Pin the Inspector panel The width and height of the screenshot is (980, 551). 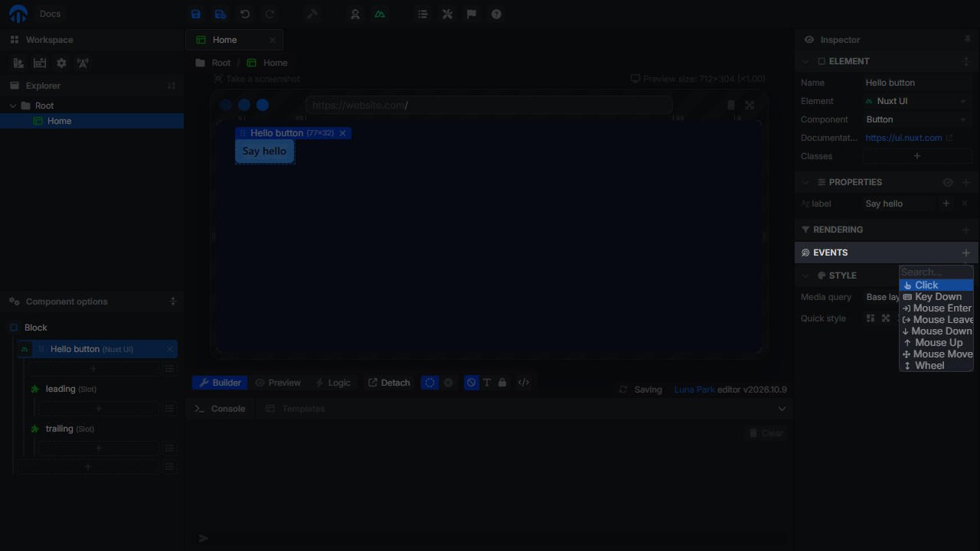click(968, 39)
